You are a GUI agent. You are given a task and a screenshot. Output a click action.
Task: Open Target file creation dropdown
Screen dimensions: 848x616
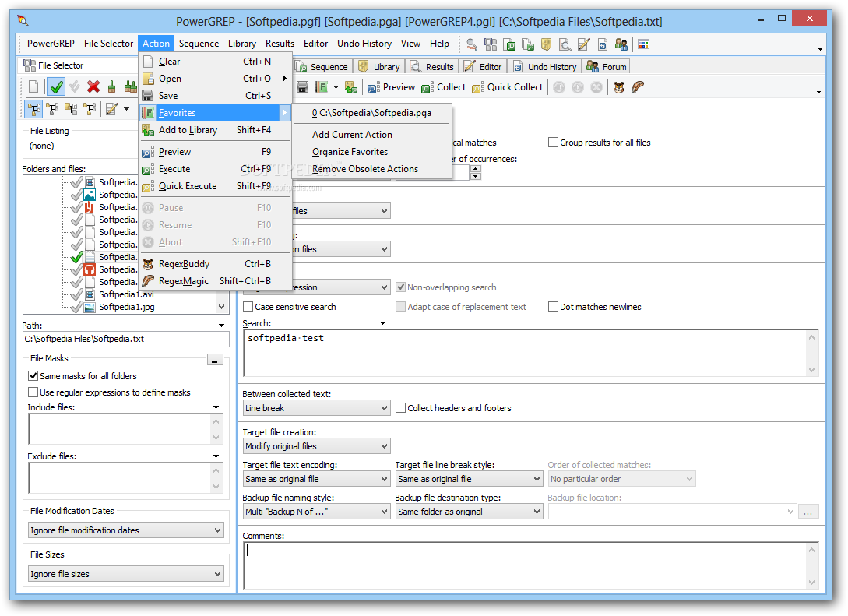316,446
